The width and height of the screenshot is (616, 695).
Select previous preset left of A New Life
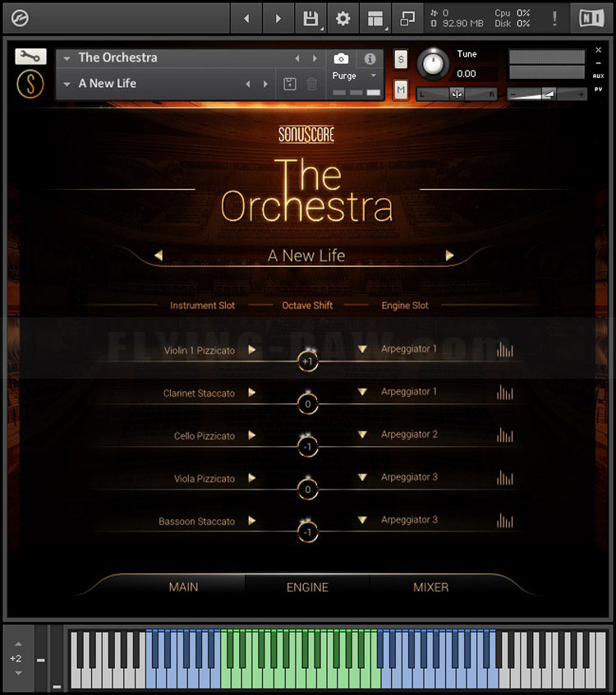[x=159, y=255]
